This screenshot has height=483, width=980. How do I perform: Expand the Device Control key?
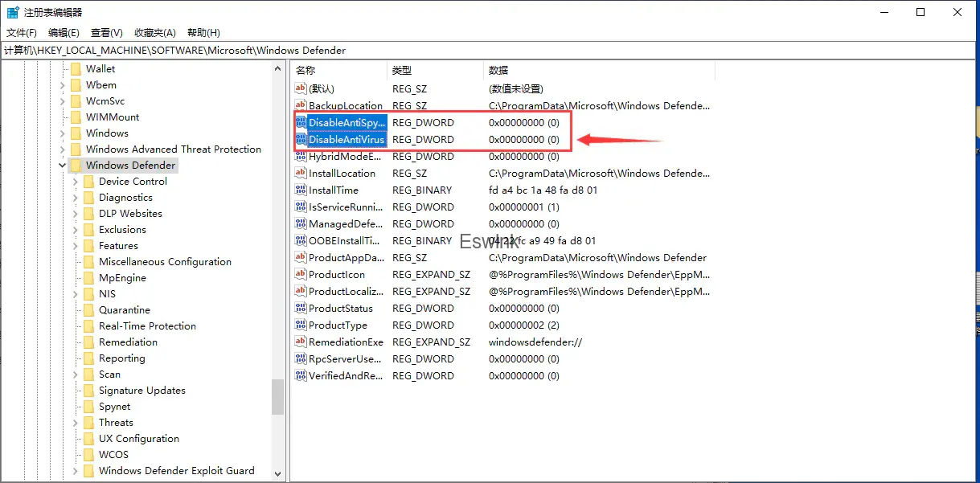coord(76,182)
